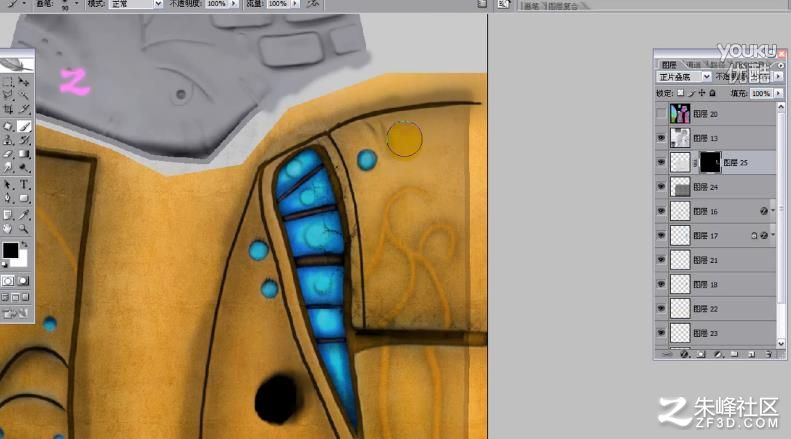
Task: Select the Rectangular Marquee tool
Action: click(x=8, y=81)
